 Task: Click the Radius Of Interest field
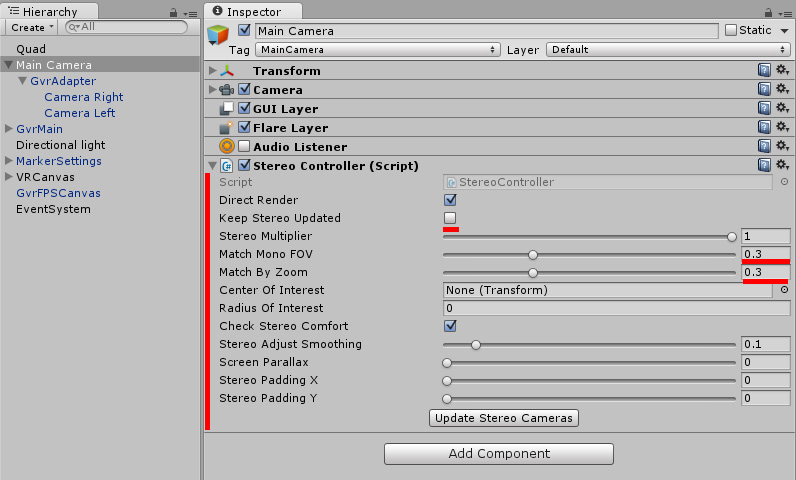coord(616,308)
